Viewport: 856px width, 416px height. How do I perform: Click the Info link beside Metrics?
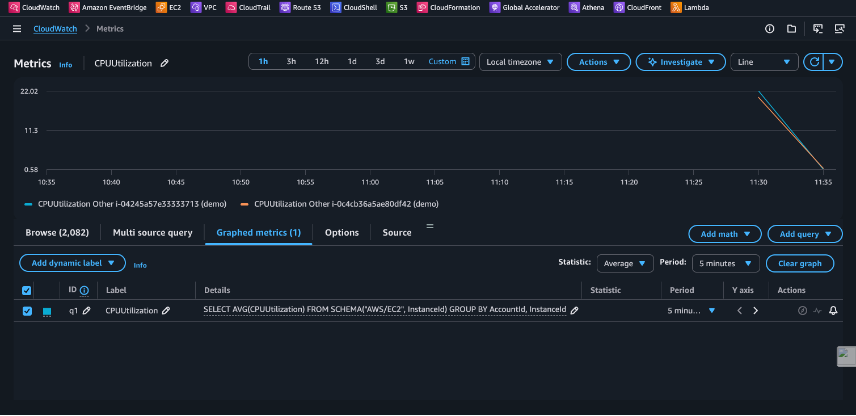coord(66,65)
